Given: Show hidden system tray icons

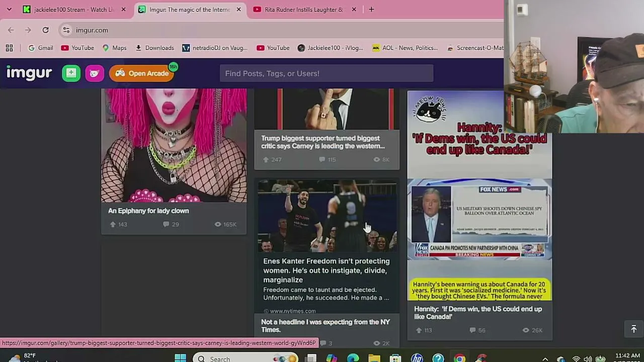Looking at the screenshot, I should pos(545,359).
